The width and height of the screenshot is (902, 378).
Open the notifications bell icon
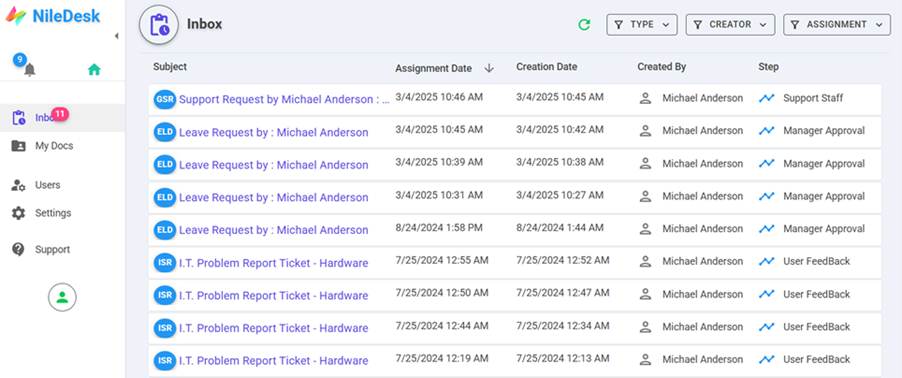pyautogui.click(x=29, y=70)
